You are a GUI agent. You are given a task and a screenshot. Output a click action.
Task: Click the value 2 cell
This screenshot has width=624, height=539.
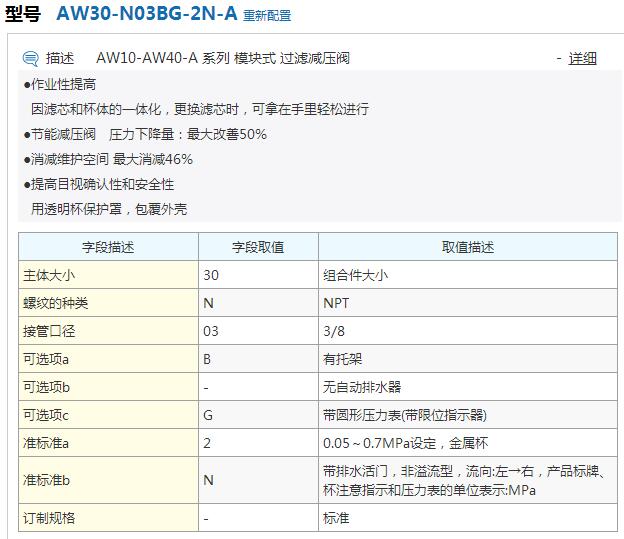258,443
